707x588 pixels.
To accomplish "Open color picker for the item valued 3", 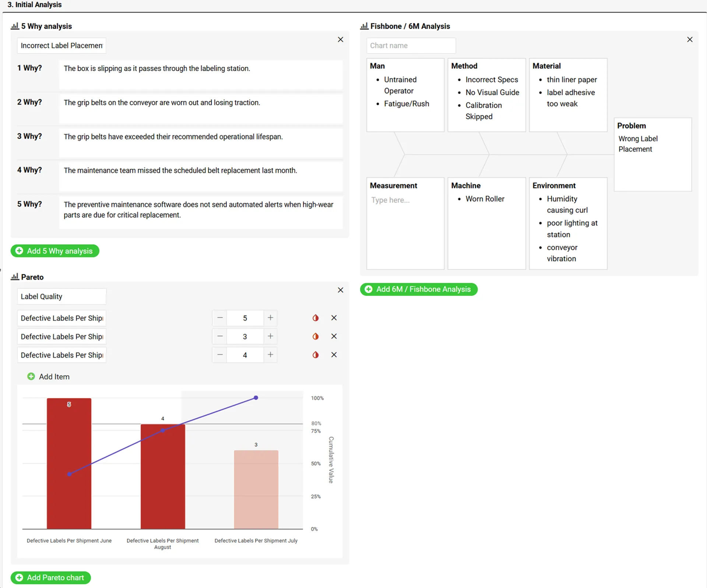I will (x=316, y=336).
